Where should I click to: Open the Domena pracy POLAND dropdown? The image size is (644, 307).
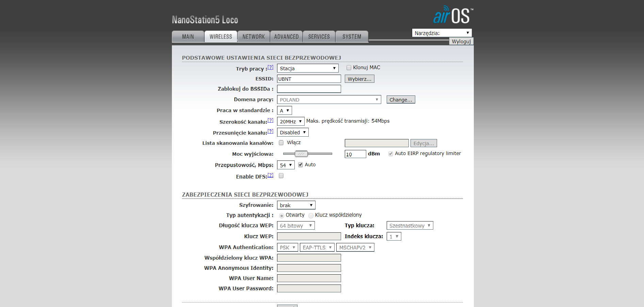pyautogui.click(x=329, y=99)
